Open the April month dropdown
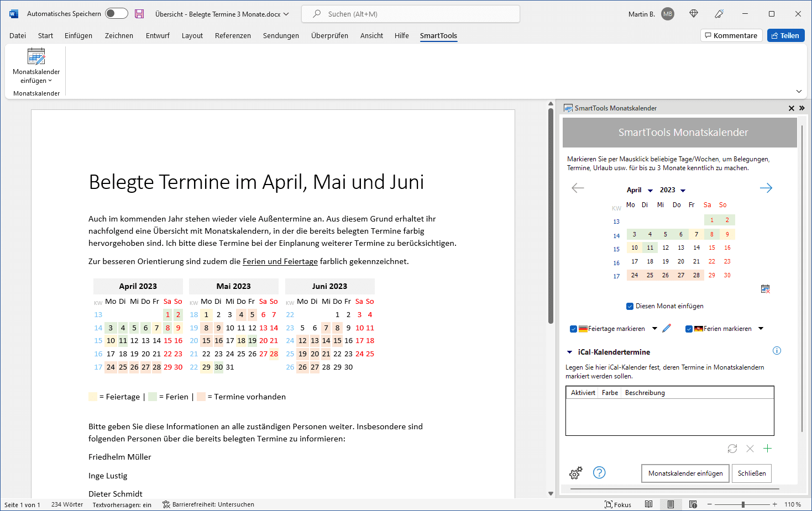812x511 pixels. tap(650, 191)
